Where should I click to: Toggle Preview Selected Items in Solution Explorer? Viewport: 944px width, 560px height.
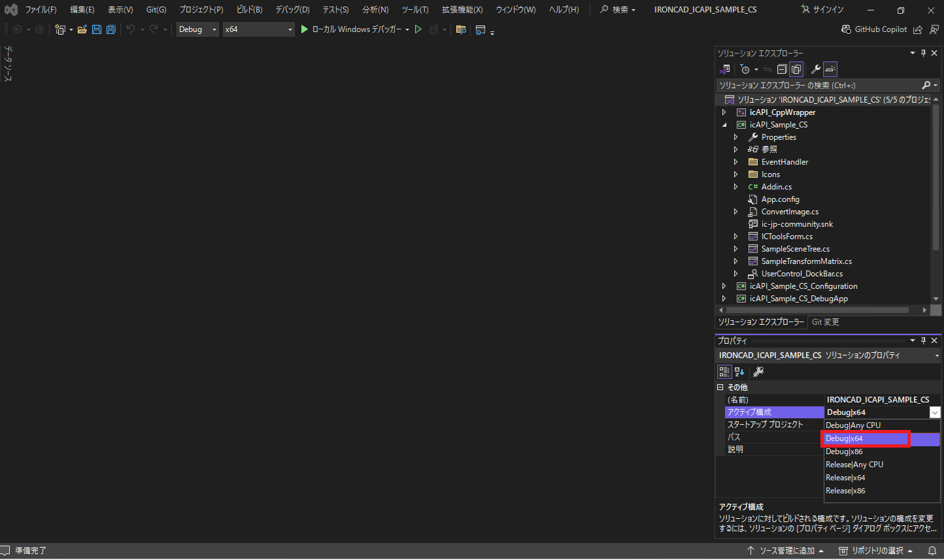point(830,69)
